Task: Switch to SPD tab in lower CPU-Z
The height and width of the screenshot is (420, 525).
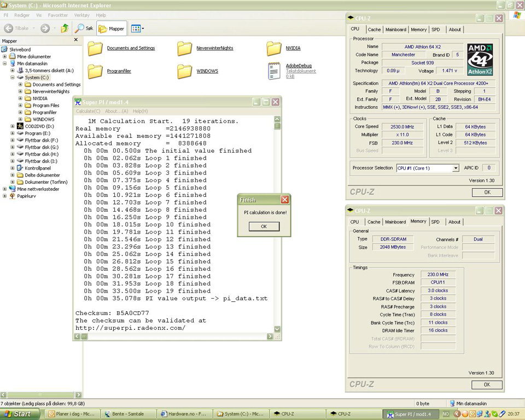Action: (435, 221)
